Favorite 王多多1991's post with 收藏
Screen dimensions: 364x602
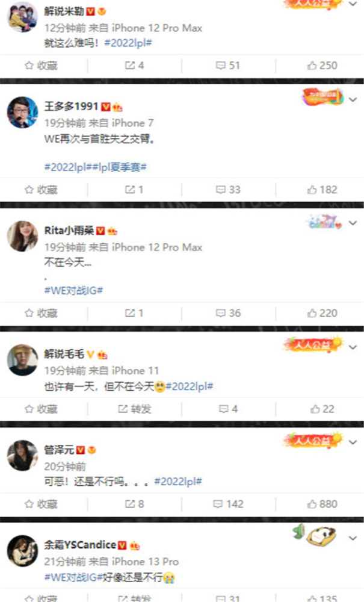point(41,190)
